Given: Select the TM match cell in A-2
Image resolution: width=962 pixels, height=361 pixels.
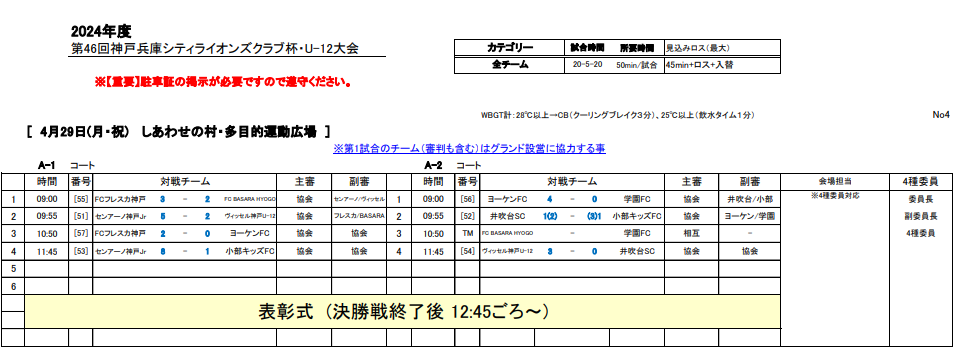Looking at the screenshot, I should coord(467,234).
